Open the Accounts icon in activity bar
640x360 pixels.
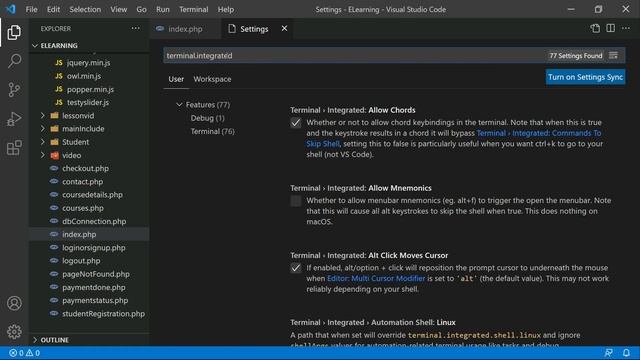click(x=14, y=303)
